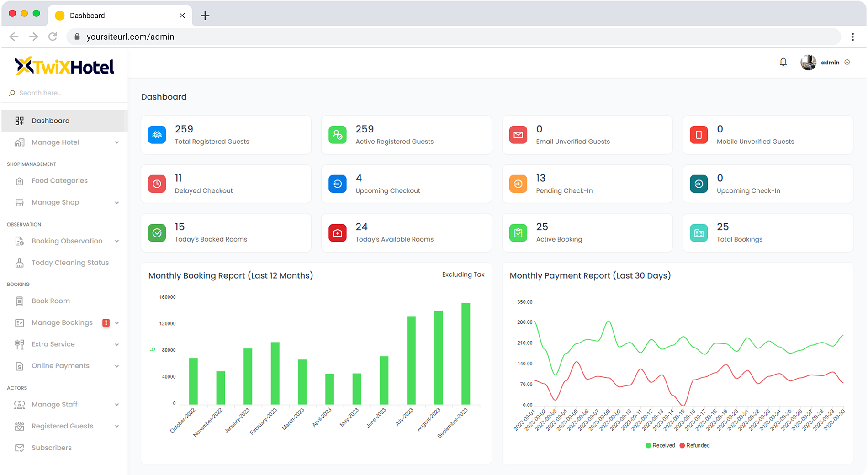868x475 pixels.
Task: Click the Delayed Checkout clock icon
Action: coord(157,184)
